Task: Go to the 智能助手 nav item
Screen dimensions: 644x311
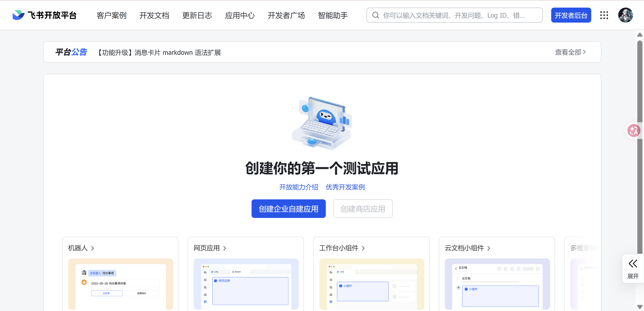Action: point(333,15)
